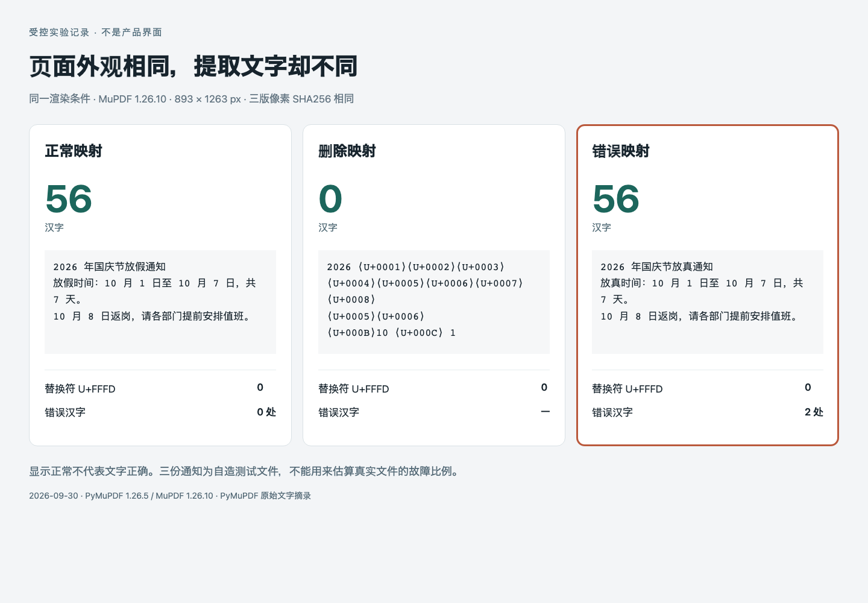This screenshot has height=603, width=868.
Task: Click "汉字" label under 正常映射 count
Action: click(x=54, y=227)
